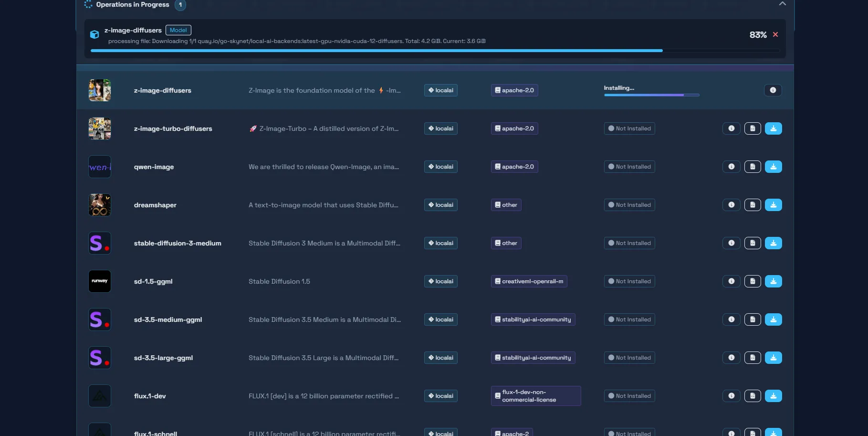Click the Not Installed status for sd-1.5-ggml
The height and width of the screenshot is (436, 868).
tap(629, 281)
